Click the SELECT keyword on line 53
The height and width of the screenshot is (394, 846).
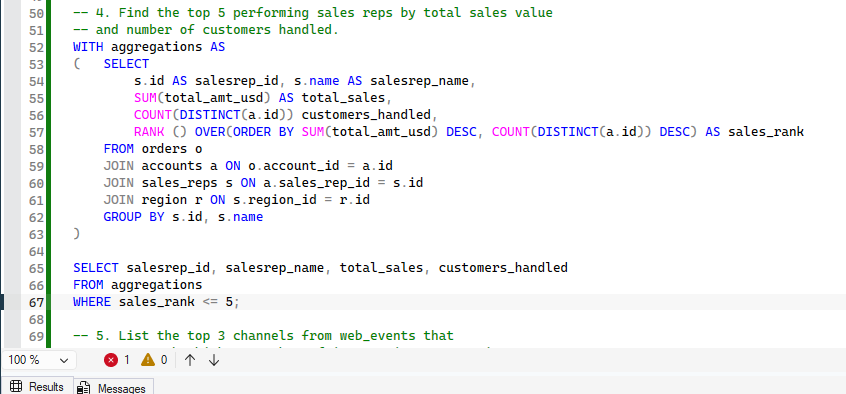click(126, 64)
